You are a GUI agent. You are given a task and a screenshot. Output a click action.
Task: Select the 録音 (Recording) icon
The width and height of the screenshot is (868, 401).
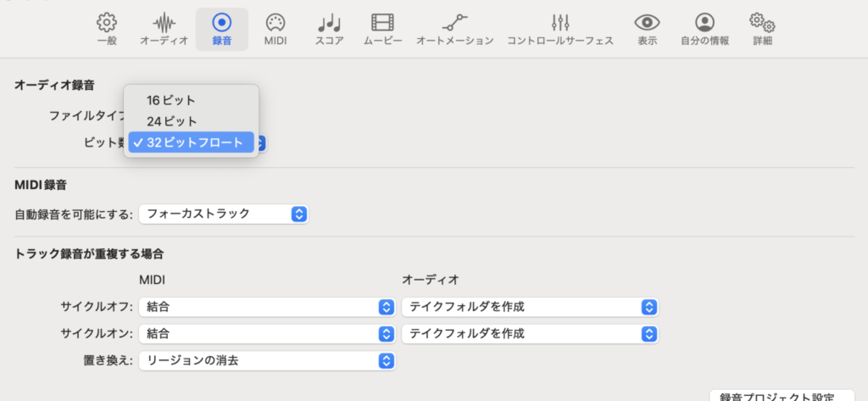click(221, 28)
